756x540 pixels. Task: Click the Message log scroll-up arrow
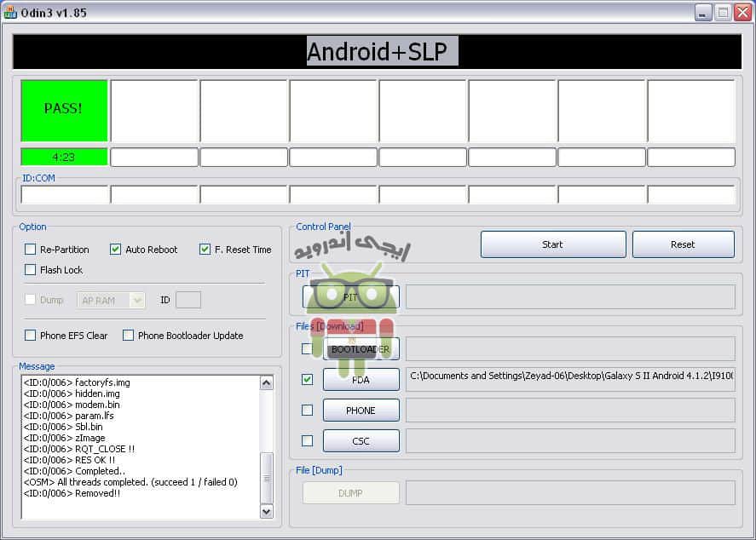(267, 383)
